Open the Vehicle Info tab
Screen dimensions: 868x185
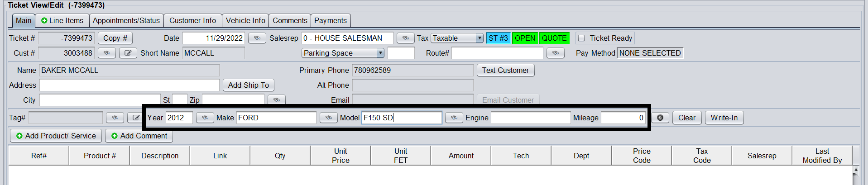[x=245, y=21]
